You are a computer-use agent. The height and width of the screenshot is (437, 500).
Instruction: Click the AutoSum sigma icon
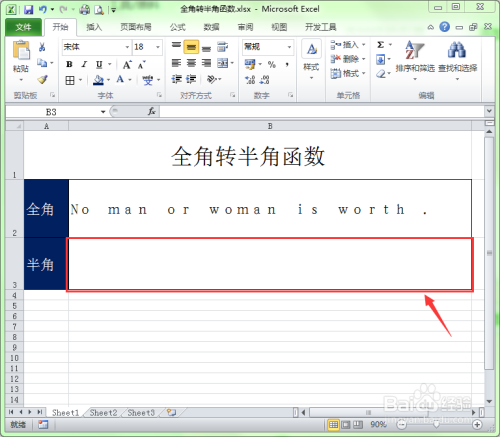pyautogui.click(x=381, y=45)
